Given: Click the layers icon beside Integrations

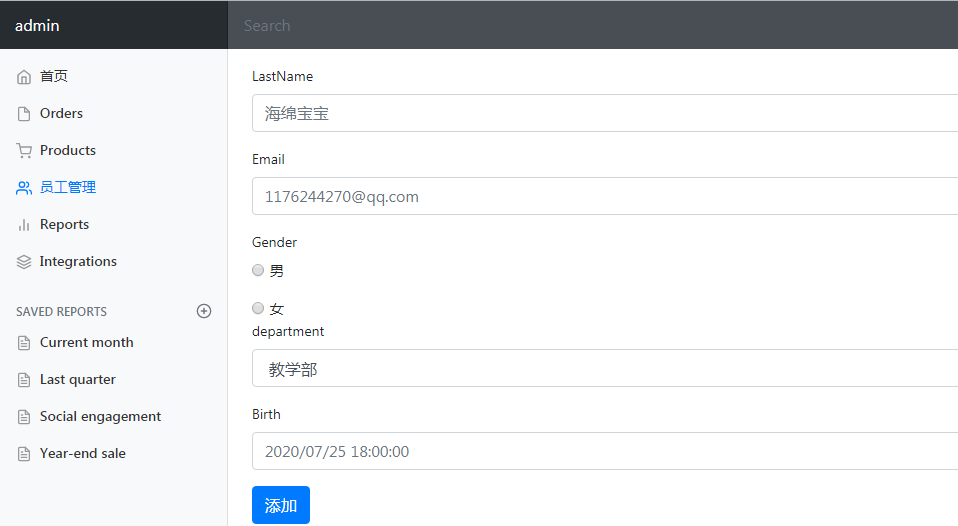Looking at the screenshot, I should click(x=24, y=262).
